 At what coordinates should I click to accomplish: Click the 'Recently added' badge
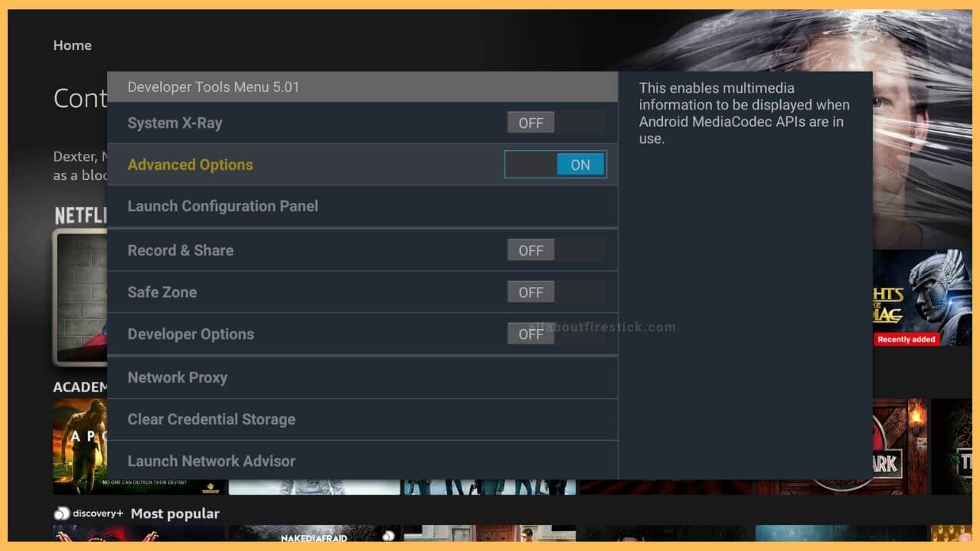pyautogui.click(x=906, y=339)
